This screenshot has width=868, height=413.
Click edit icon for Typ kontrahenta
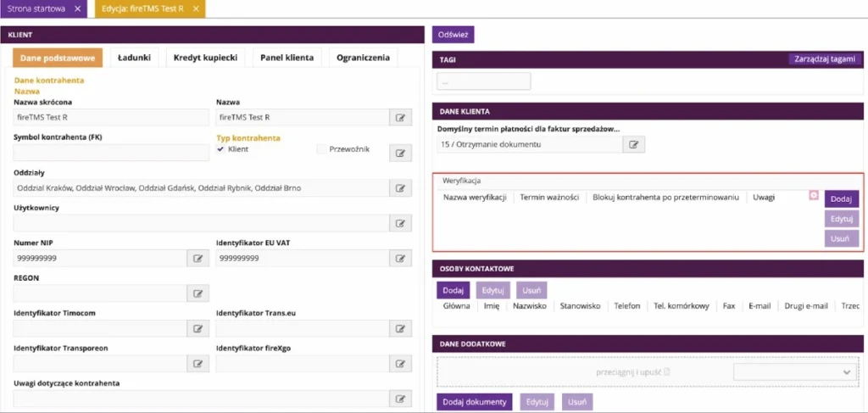[x=400, y=153]
